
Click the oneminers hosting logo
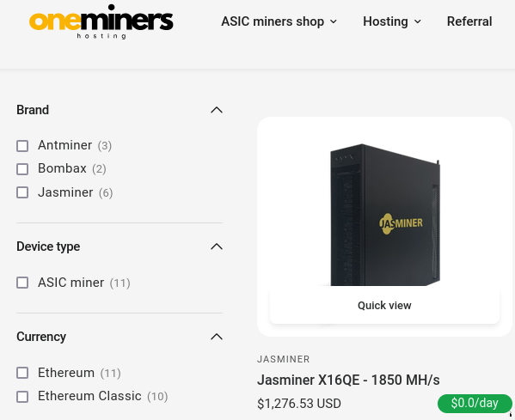(101, 21)
